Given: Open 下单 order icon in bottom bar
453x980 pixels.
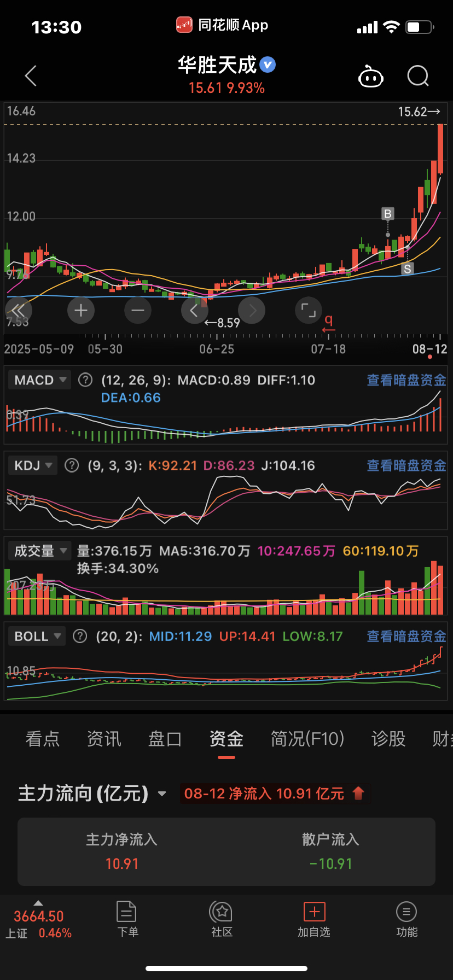Looking at the screenshot, I should pos(127,919).
